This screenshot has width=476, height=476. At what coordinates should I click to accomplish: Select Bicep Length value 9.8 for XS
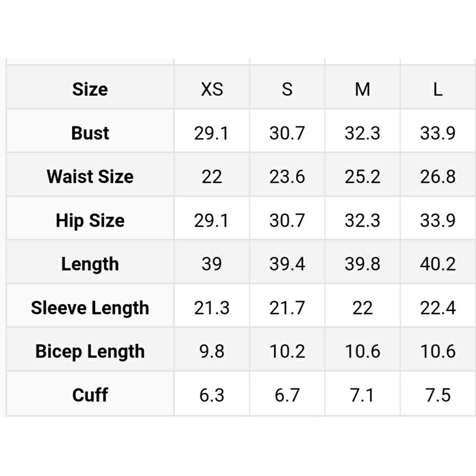(211, 352)
